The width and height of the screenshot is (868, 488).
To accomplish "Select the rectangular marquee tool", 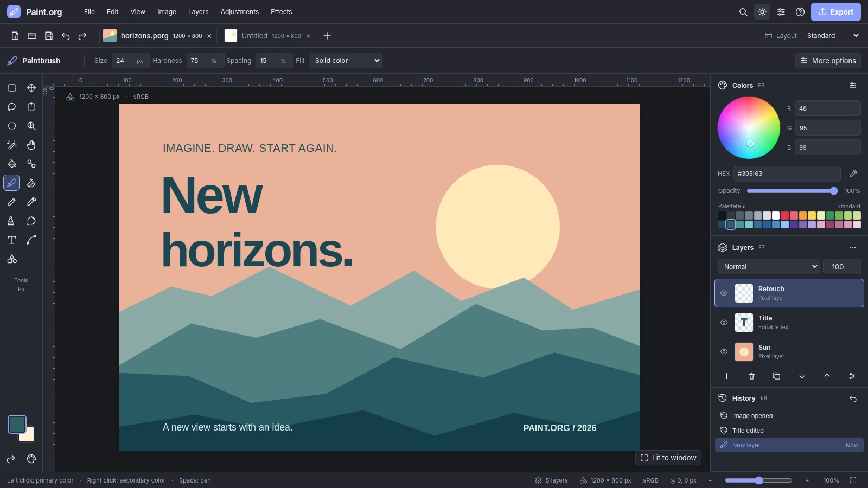I will click(x=11, y=88).
